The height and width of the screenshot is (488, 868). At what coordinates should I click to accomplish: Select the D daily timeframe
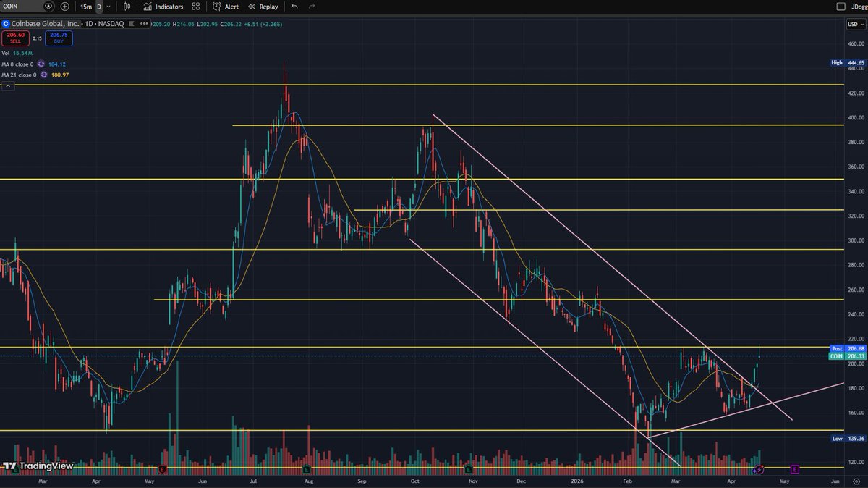point(99,7)
